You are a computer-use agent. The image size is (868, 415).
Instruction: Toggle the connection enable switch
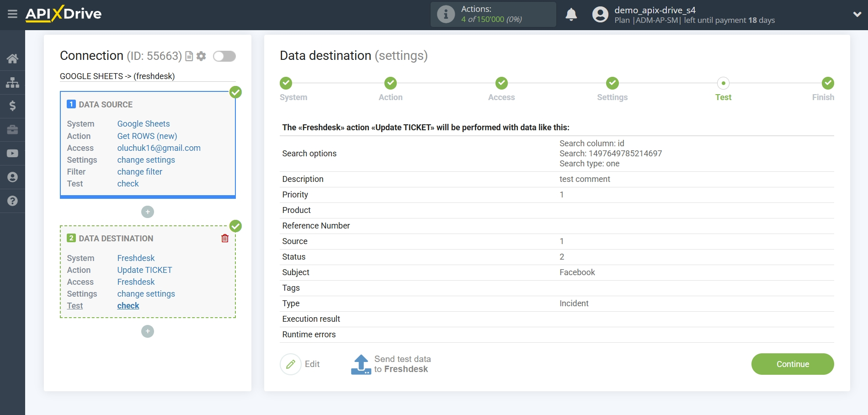coord(224,56)
